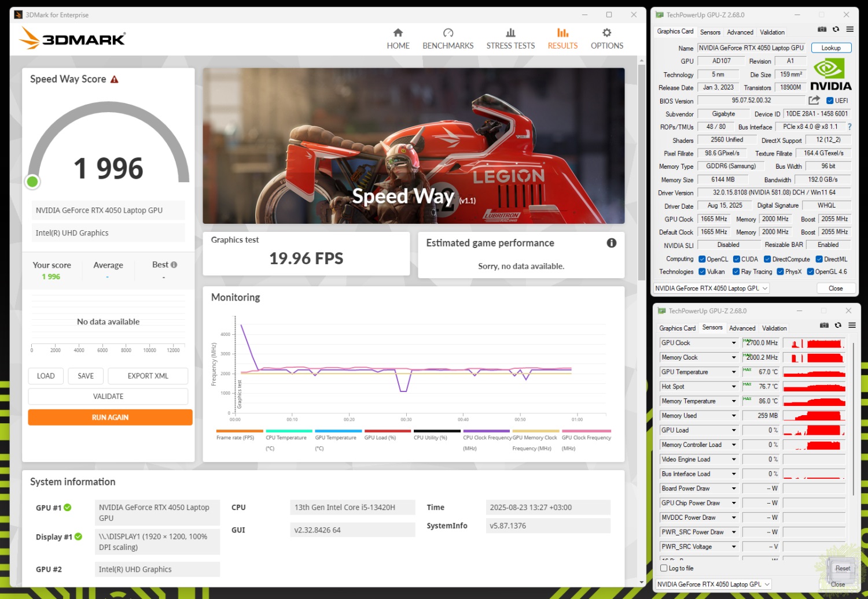This screenshot has width=868, height=599.
Task: Open the OPTIONS gear in 3DMark
Action: [x=606, y=39]
